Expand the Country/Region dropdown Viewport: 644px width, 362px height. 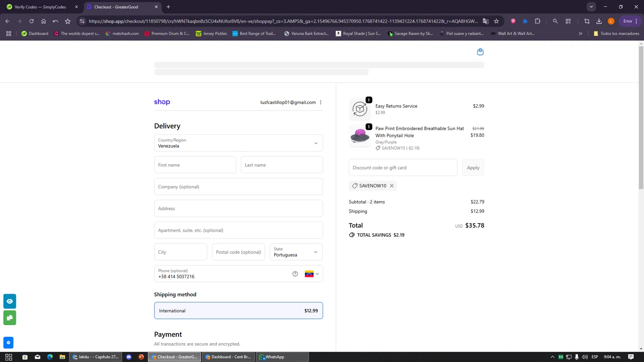(238, 143)
